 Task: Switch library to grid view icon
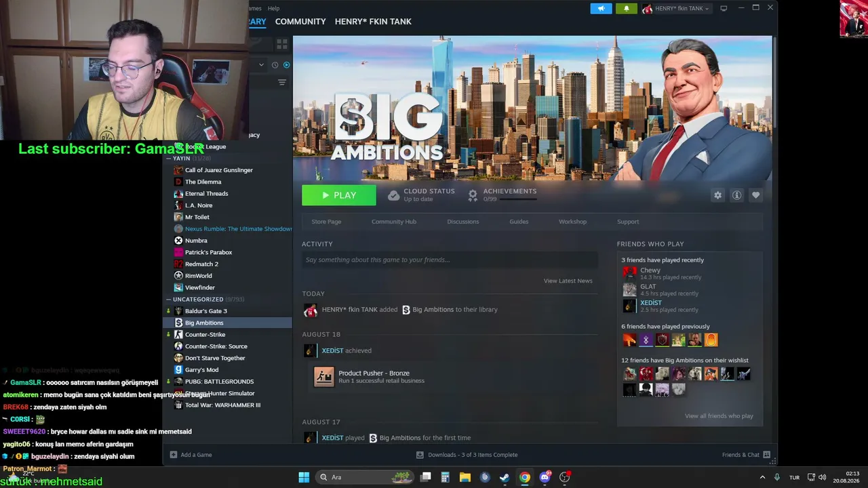pyautogui.click(x=282, y=44)
